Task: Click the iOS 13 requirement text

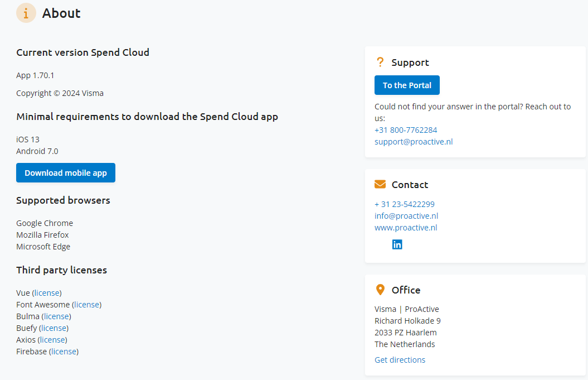Action: point(28,140)
